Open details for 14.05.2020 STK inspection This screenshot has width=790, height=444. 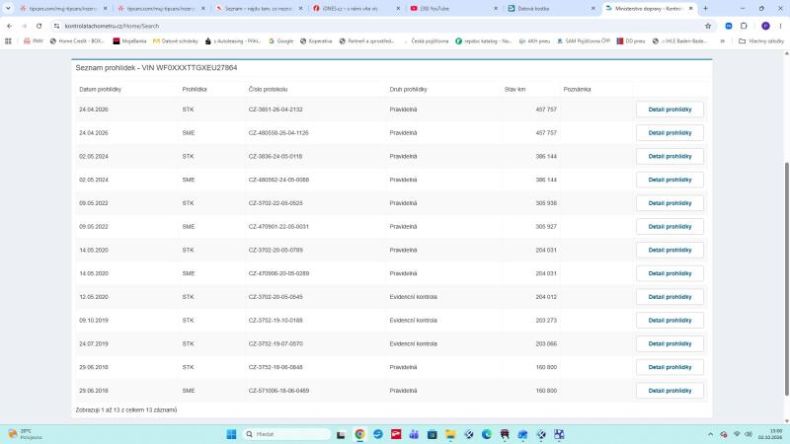pos(670,250)
